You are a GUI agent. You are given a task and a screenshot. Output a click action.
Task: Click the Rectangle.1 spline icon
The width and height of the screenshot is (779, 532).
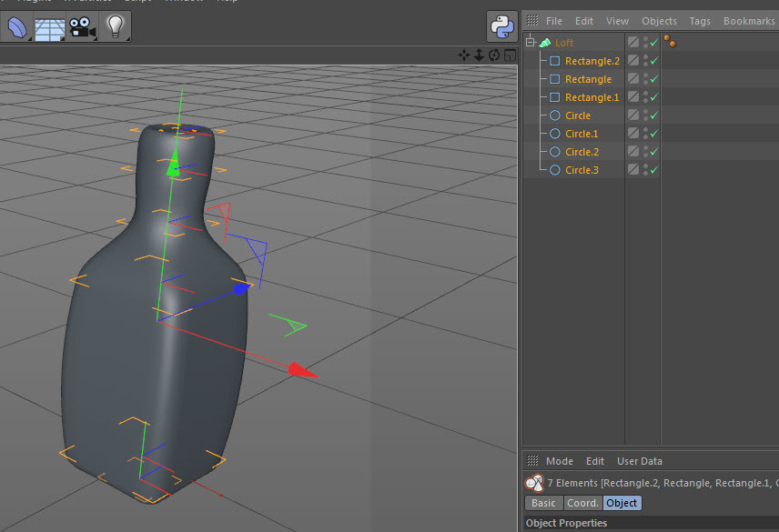pyautogui.click(x=555, y=97)
